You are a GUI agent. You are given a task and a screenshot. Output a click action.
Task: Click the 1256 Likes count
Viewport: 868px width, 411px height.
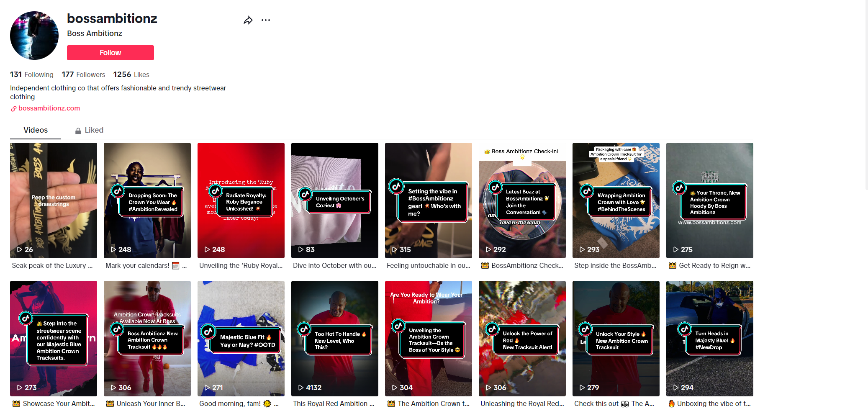(131, 74)
